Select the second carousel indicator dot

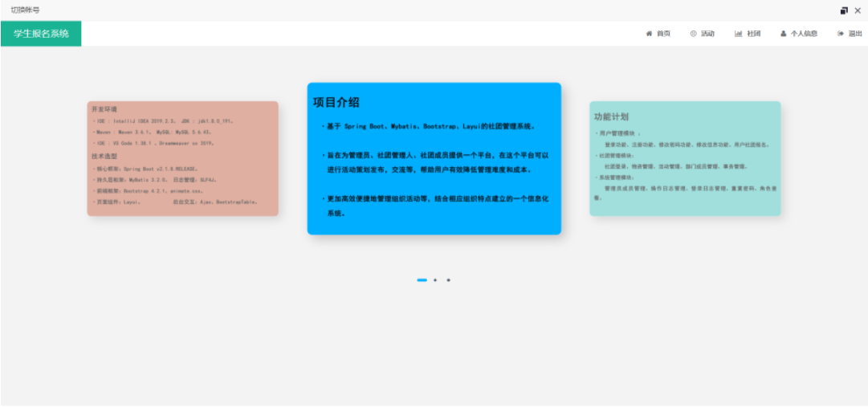coord(435,280)
